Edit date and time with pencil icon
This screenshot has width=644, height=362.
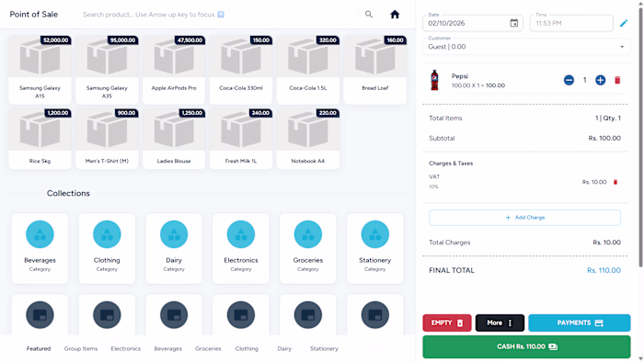click(x=624, y=23)
